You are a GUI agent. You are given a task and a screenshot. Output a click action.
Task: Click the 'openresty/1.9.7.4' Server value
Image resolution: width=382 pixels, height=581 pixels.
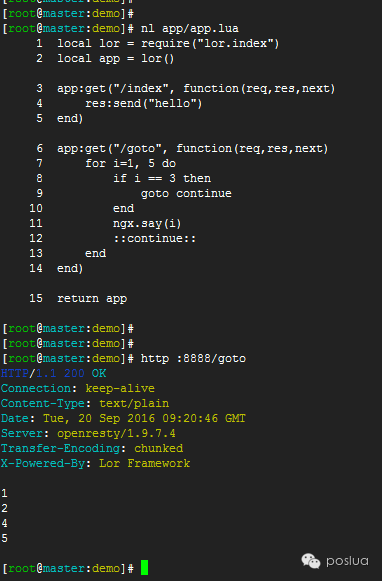click(x=116, y=433)
